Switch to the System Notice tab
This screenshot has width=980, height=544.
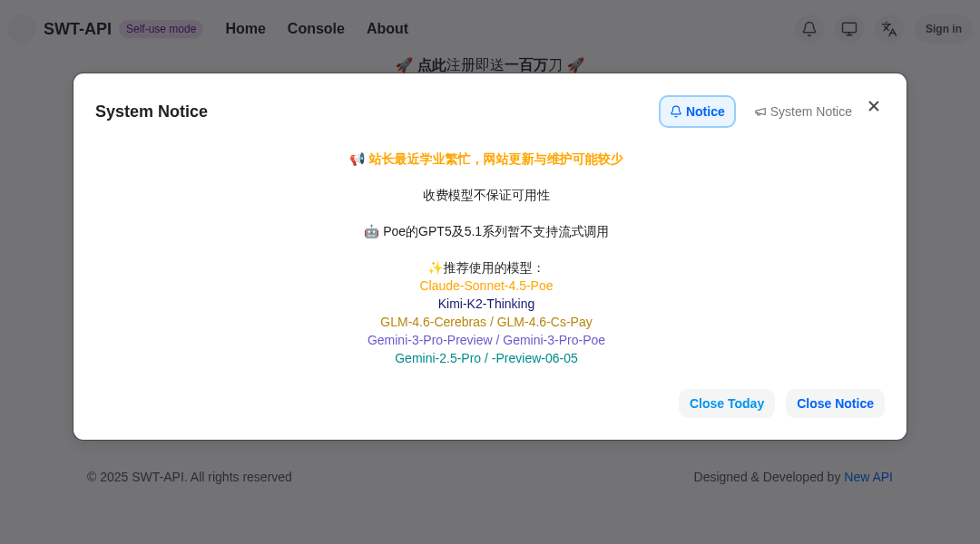[x=803, y=111]
